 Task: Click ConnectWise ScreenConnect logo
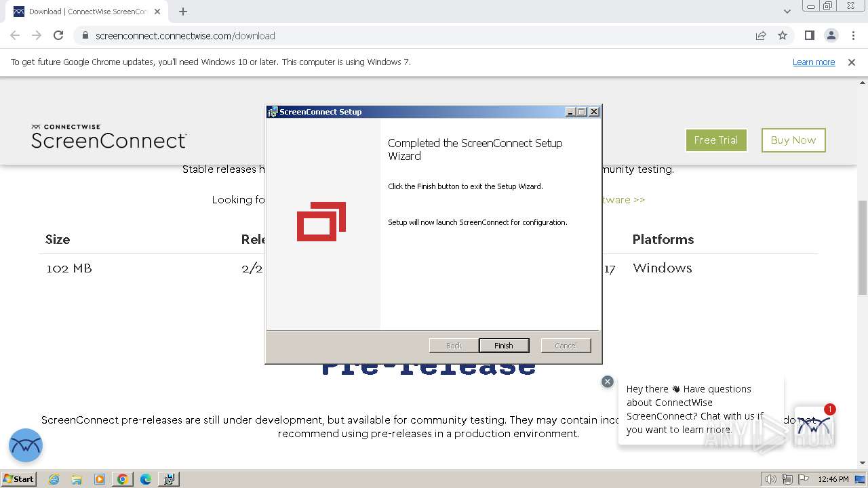pos(108,136)
